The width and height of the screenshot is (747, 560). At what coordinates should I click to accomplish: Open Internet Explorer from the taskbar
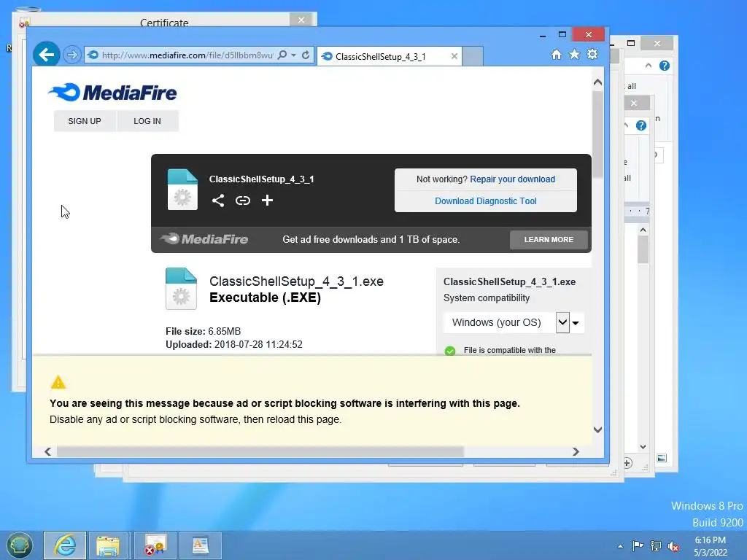tap(65, 545)
